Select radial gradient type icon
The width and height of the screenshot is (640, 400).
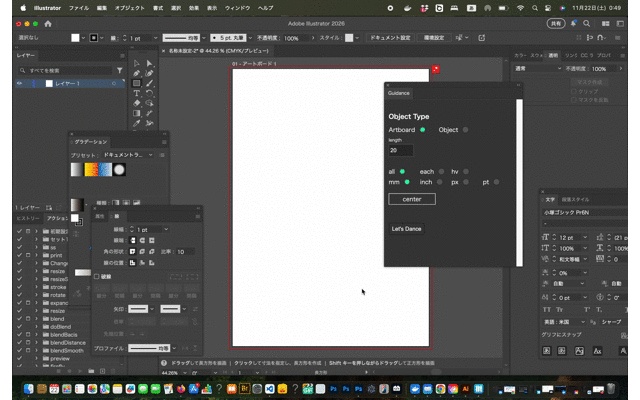(x=126, y=202)
